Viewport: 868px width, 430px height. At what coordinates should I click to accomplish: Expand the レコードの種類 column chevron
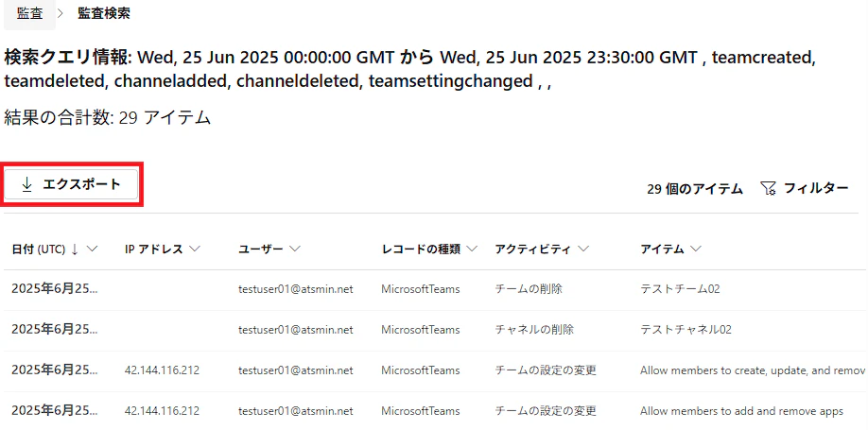[x=472, y=249]
